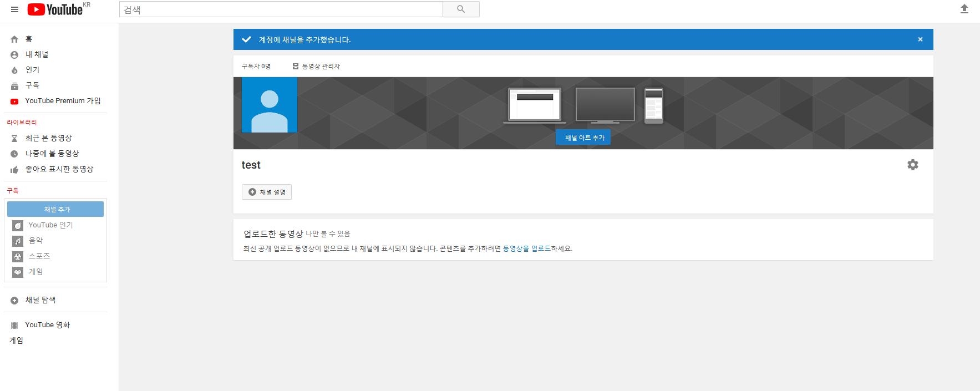Click 구독자 0명 subscriber count

click(x=256, y=66)
